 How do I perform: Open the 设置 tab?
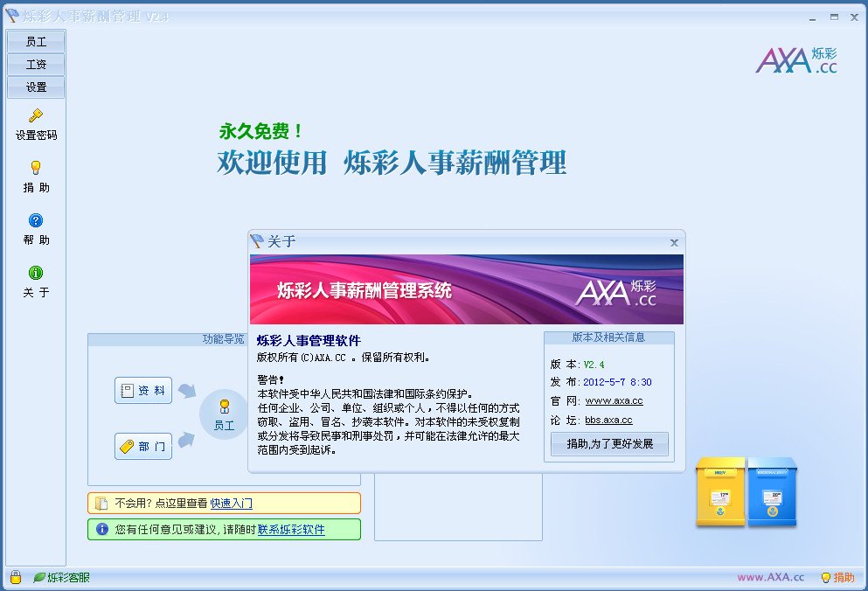click(x=36, y=87)
